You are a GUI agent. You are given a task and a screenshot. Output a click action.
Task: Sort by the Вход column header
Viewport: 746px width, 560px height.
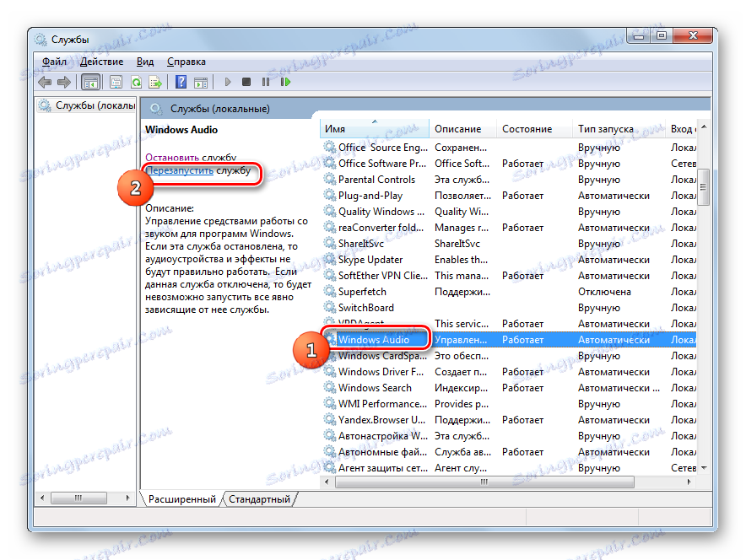click(682, 129)
